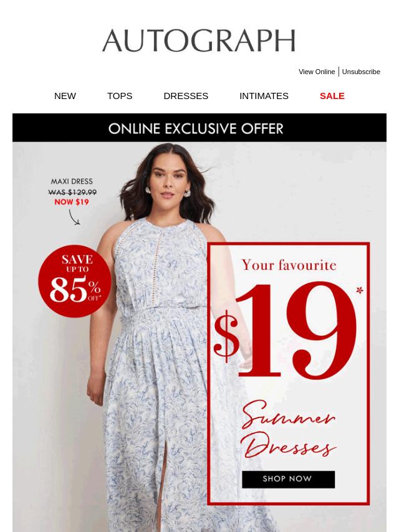Viewport: 399px width, 532px height.
Task: Select the DRESSES navigation item
Action: tap(186, 96)
